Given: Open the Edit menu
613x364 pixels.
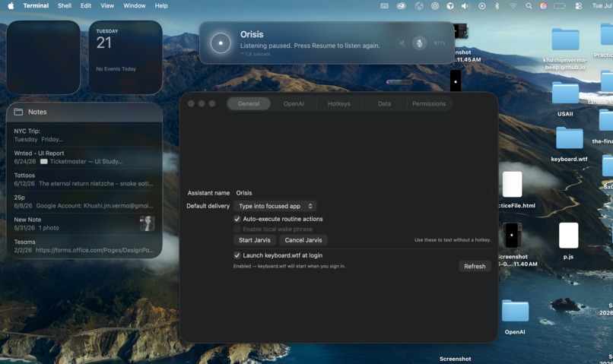Looking at the screenshot, I should click(86, 6).
